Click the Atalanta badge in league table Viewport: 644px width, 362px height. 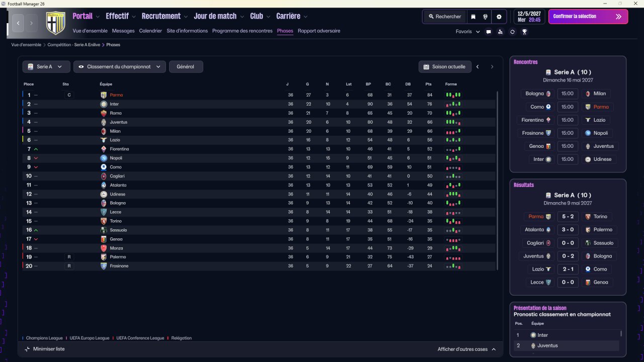pyautogui.click(x=104, y=185)
